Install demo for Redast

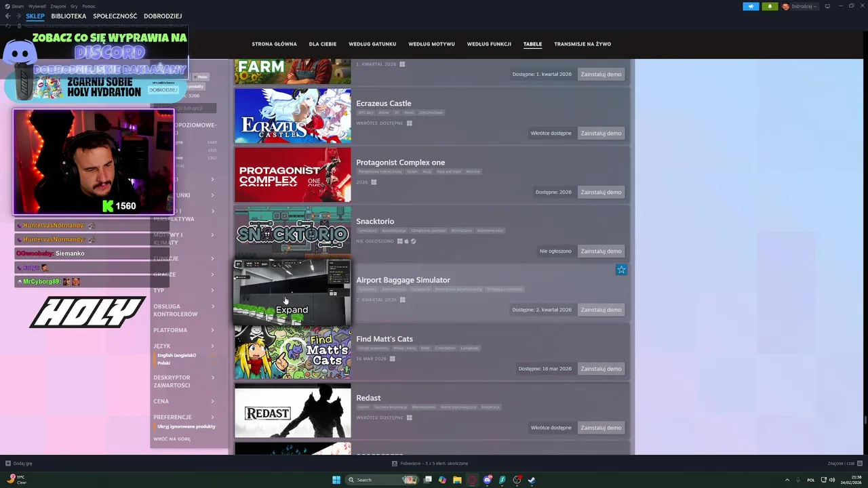(x=601, y=428)
